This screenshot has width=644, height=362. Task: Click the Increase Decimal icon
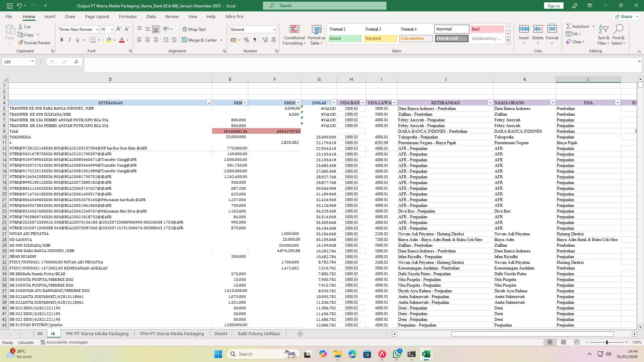click(x=265, y=40)
